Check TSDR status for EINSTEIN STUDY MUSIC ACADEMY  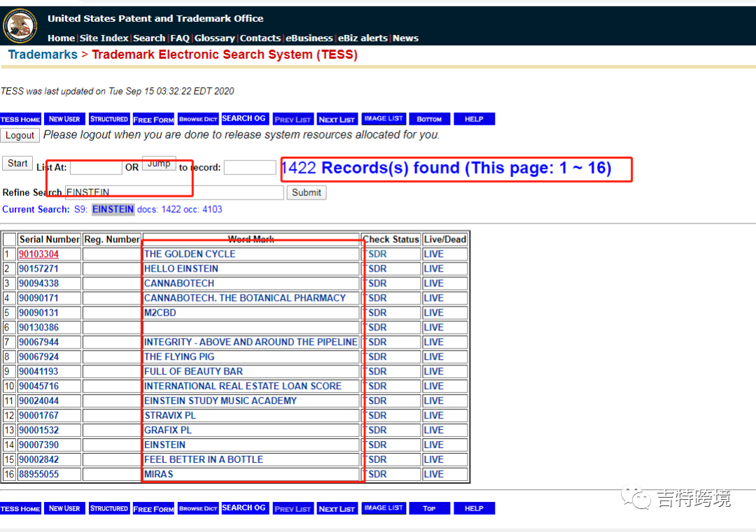tap(376, 401)
